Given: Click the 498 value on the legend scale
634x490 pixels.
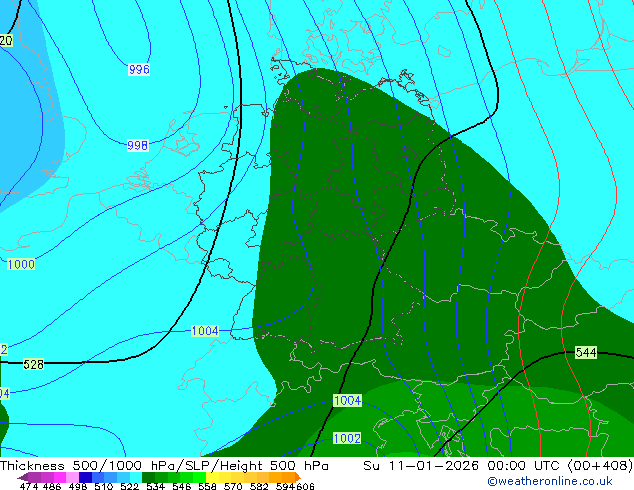Looking at the screenshot, I should [x=78, y=486].
